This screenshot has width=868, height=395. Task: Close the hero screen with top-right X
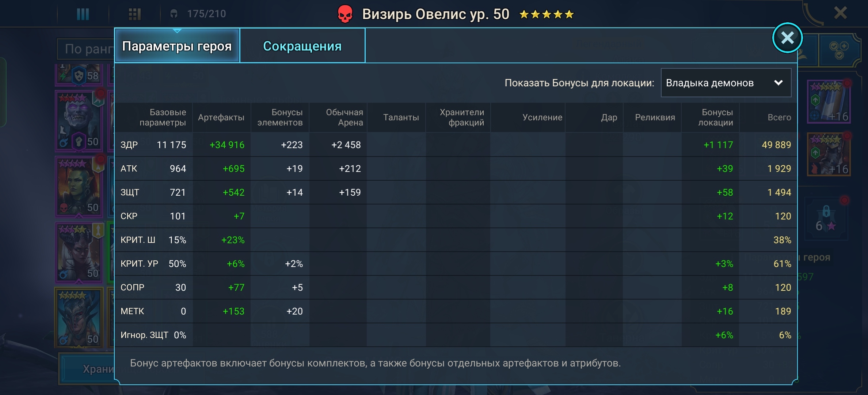(x=840, y=13)
